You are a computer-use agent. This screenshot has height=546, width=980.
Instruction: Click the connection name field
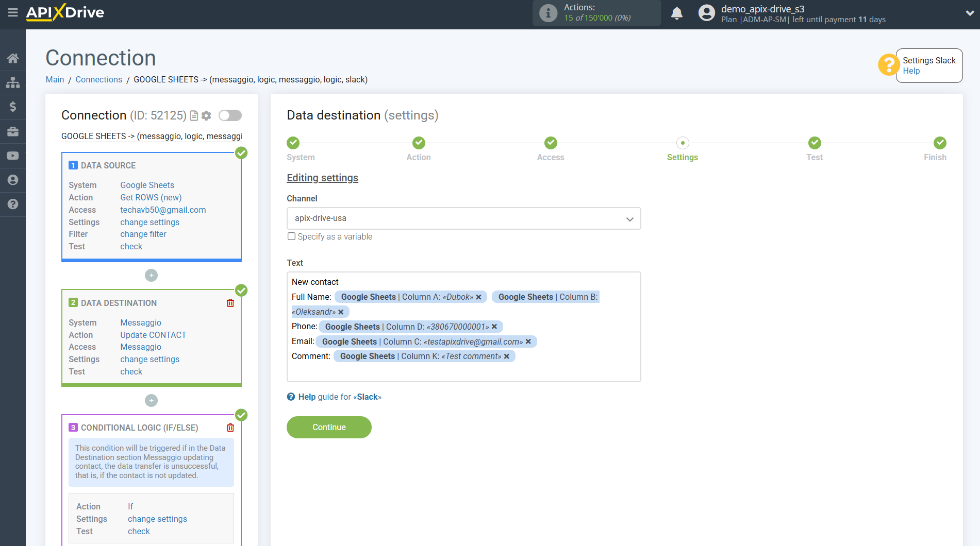(x=152, y=136)
